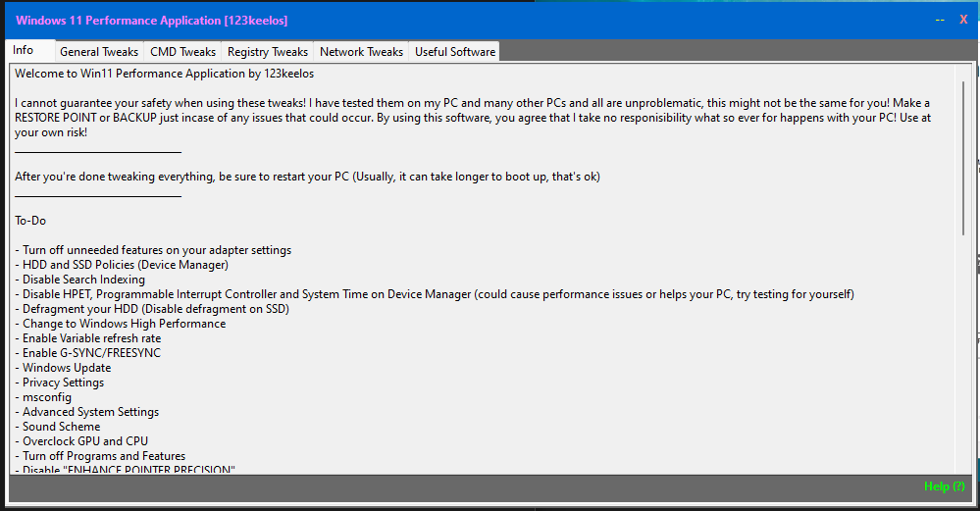Click the Overclock GPU and CPU line
This screenshot has width=980, height=511.
(81, 441)
